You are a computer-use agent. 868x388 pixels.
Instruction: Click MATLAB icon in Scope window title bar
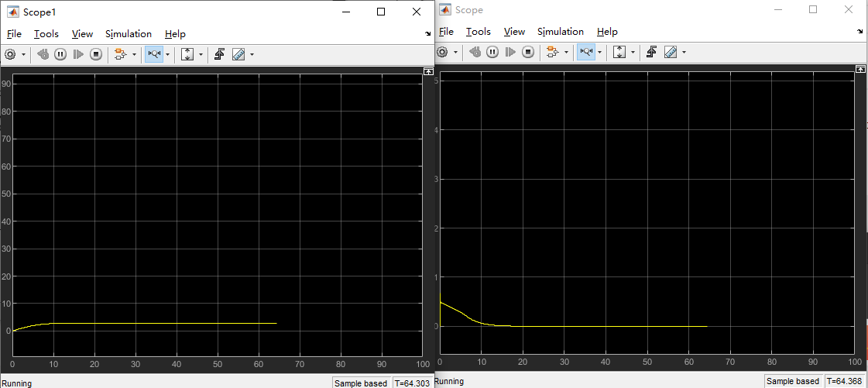(444, 9)
